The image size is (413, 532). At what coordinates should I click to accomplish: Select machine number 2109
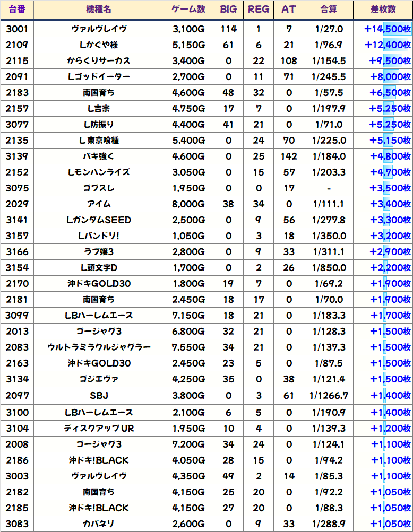17,45
